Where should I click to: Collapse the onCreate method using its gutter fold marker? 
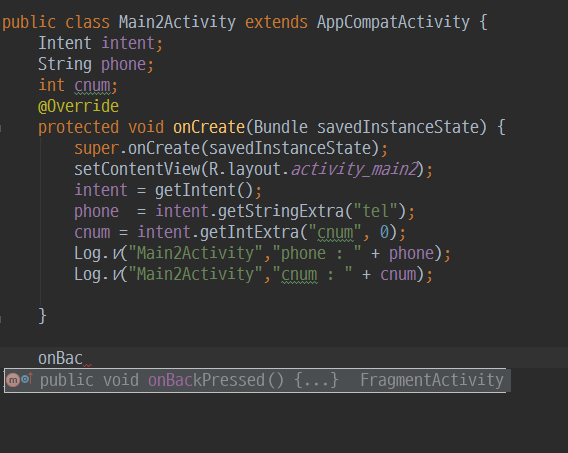[x=1, y=128]
